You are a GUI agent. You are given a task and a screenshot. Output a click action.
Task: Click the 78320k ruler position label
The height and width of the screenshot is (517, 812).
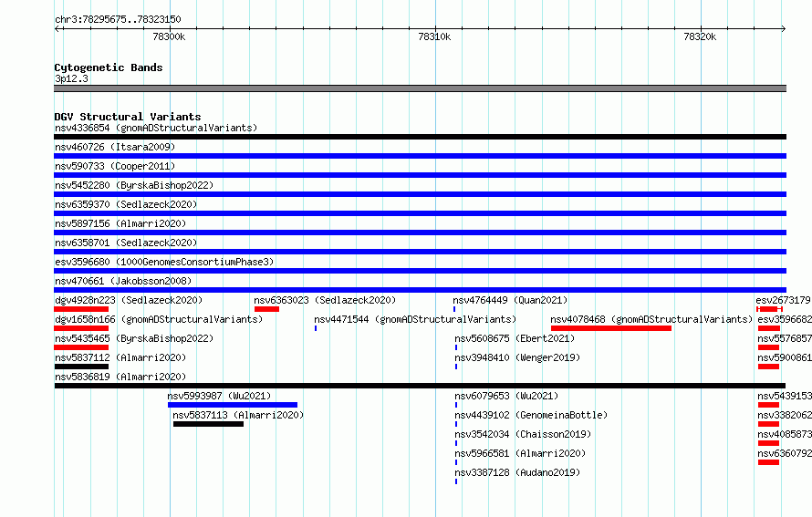point(700,36)
